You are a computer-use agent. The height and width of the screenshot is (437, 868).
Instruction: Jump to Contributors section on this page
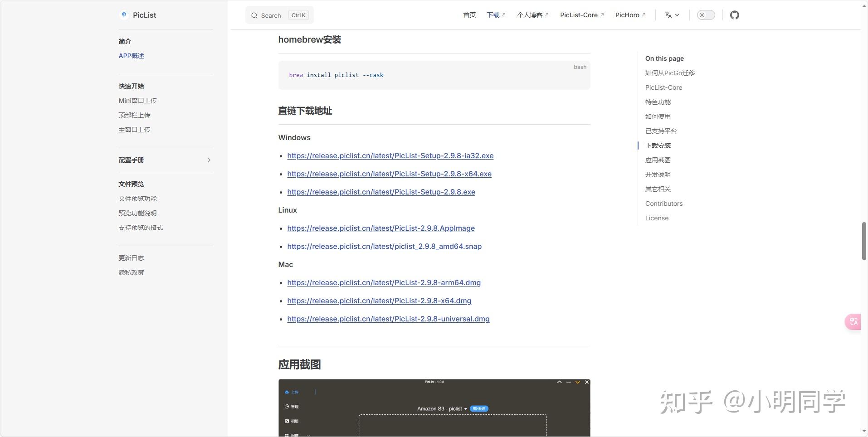click(663, 203)
